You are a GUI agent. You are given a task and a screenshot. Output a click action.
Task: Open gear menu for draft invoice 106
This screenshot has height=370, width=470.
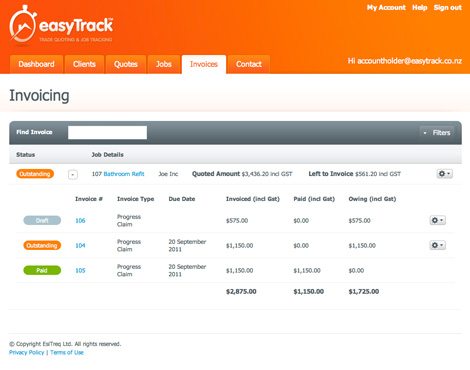(x=437, y=220)
